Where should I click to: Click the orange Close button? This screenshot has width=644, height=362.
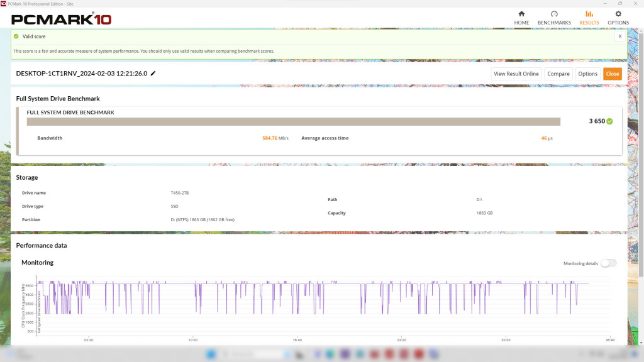(x=613, y=74)
